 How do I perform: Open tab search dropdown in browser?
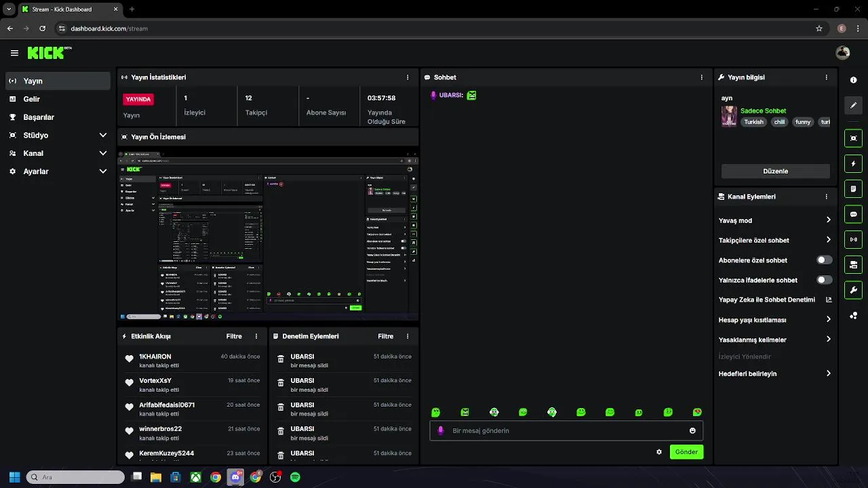(x=9, y=9)
